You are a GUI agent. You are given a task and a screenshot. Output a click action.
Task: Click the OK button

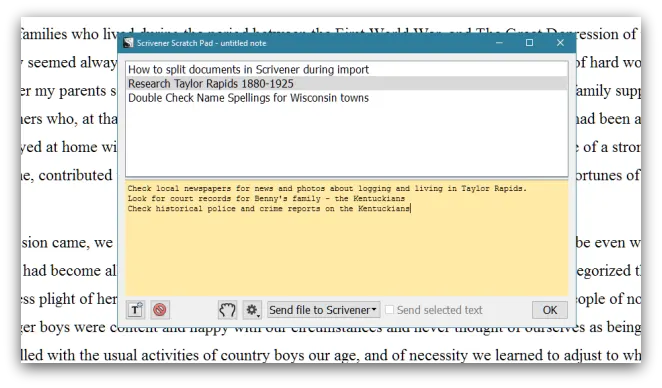pos(550,310)
